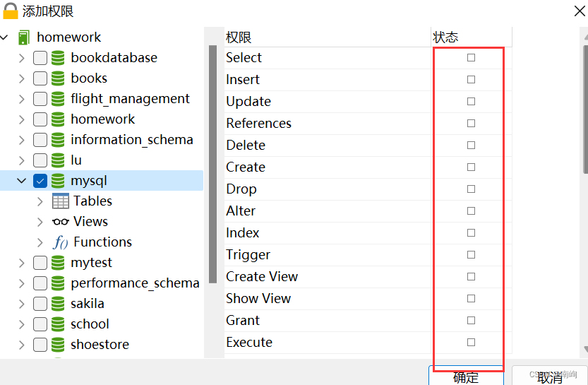The width and height of the screenshot is (588, 385).
Task: Enable the Show View privilege checkbox
Action: [471, 298]
